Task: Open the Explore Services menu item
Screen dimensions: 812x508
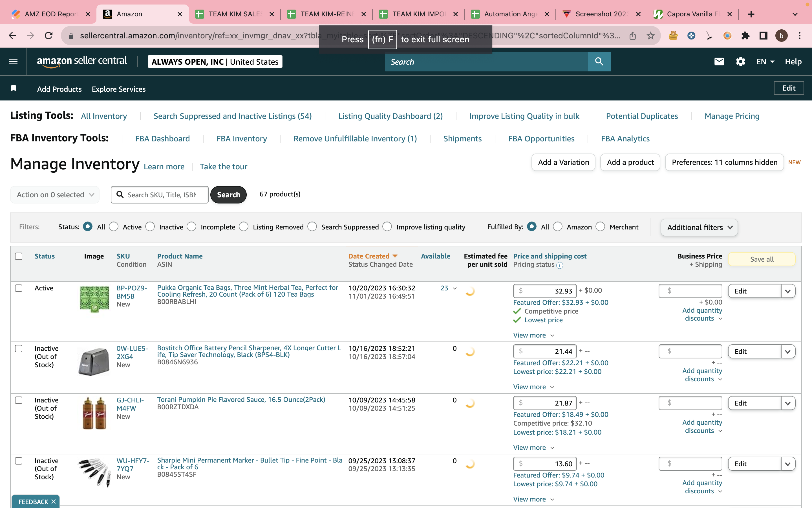Action: (x=119, y=89)
